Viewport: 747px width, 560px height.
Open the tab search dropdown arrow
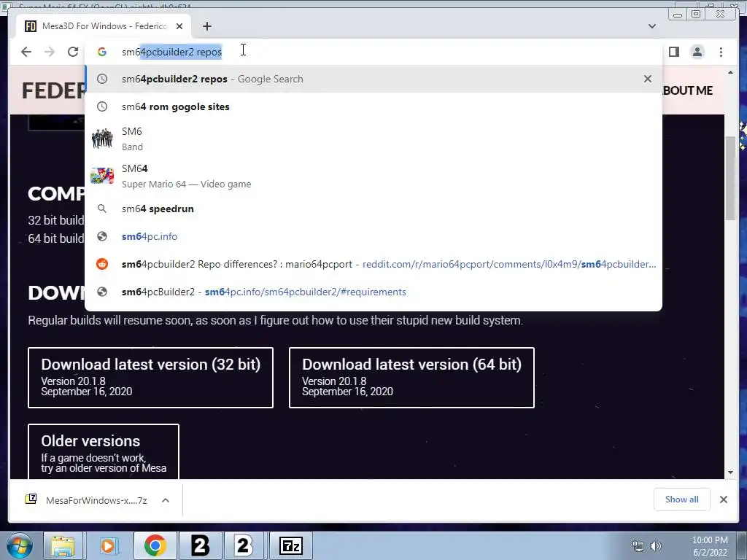coord(651,26)
